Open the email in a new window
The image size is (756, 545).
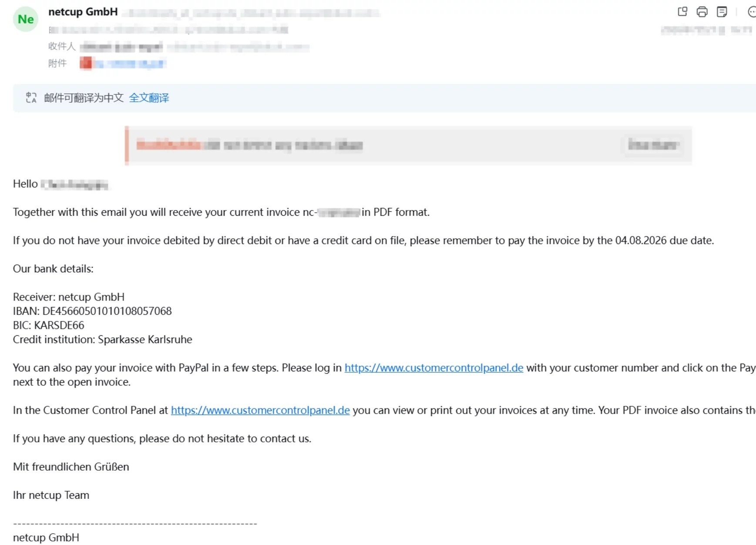[x=682, y=12]
